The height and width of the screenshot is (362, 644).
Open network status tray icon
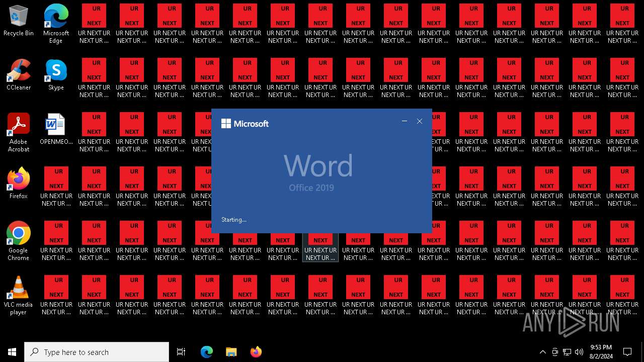pyautogui.click(x=567, y=352)
